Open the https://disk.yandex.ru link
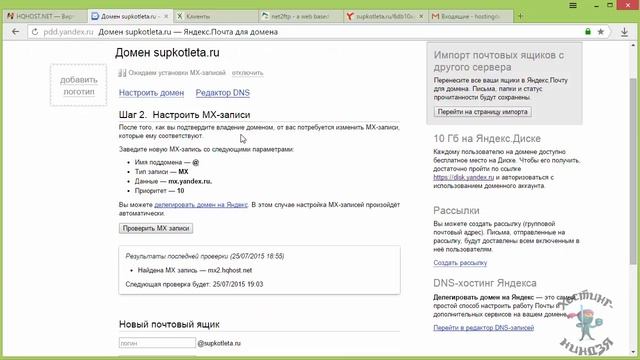Screen dimensions: 640x360 click(x=464, y=177)
